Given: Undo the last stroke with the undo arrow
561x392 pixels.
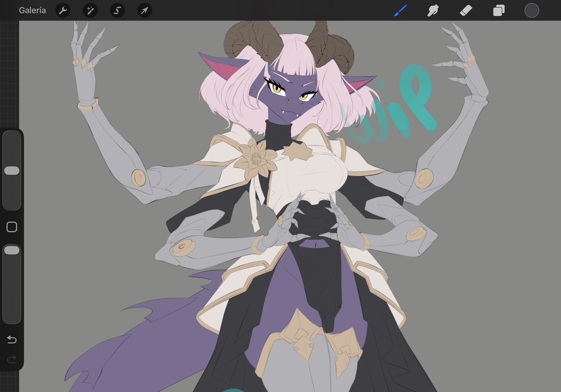Looking at the screenshot, I should click(x=12, y=340).
